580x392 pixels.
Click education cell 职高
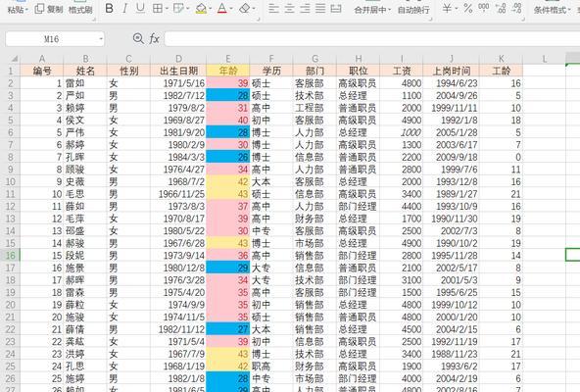271,367
